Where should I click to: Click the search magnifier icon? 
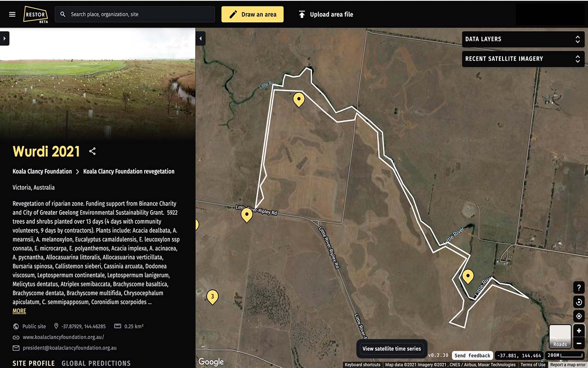coord(63,14)
